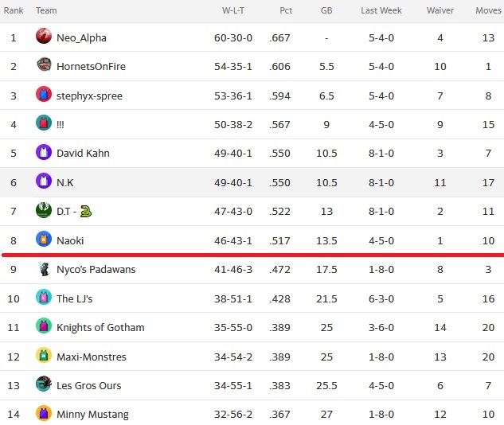Image resolution: width=504 pixels, height=425 pixels.
Task: Click the HornetsOnFire team name
Action: tap(91, 66)
